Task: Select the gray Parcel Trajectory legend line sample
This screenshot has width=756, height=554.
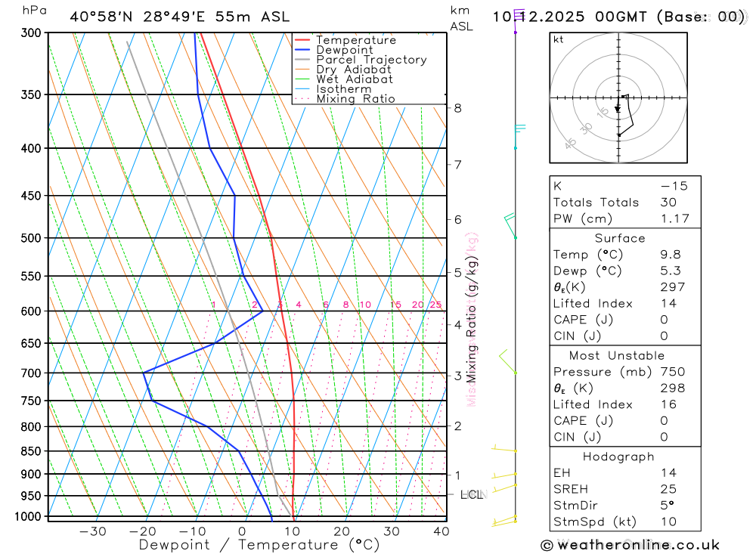Action: (302, 60)
